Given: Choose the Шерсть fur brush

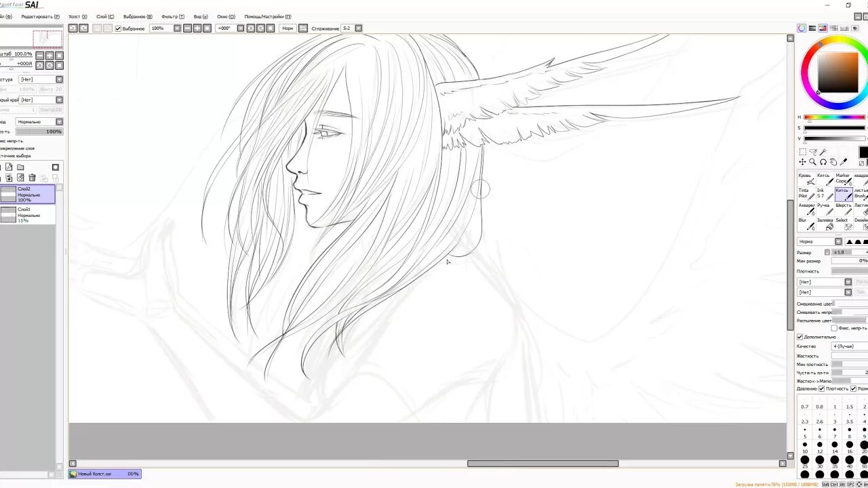Looking at the screenshot, I should coord(844,209).
